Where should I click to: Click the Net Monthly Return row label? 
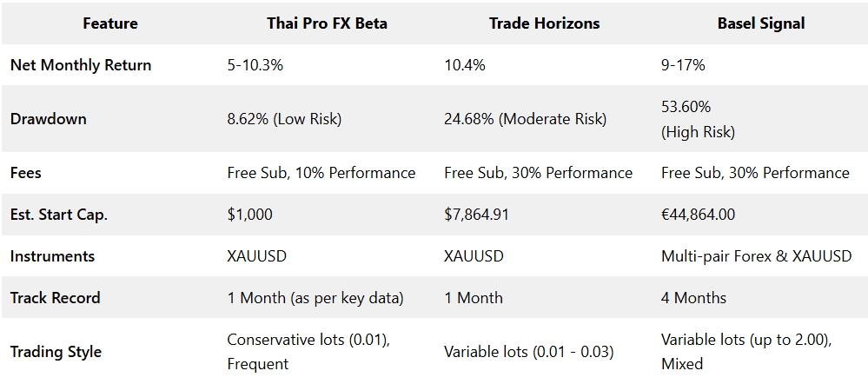pos(81,65)
